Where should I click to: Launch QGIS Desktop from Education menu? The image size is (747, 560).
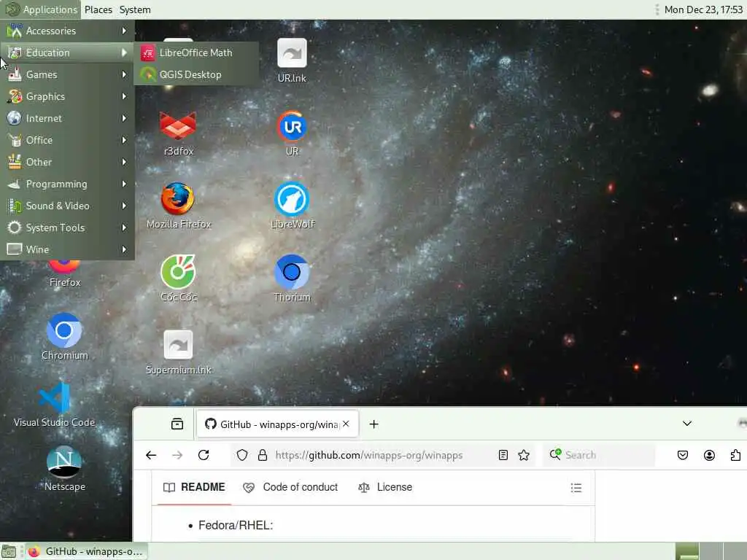tap(196, 75)
